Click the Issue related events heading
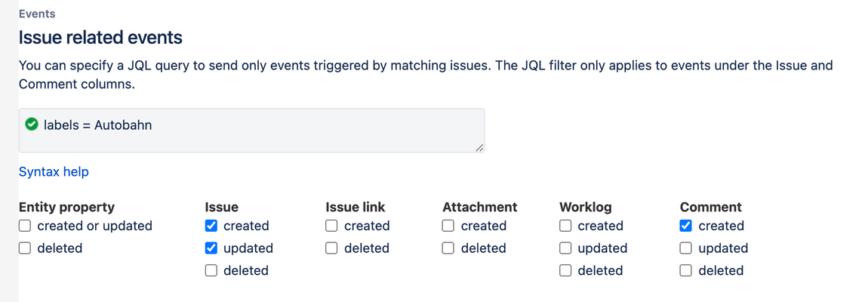 pos(100,37)
